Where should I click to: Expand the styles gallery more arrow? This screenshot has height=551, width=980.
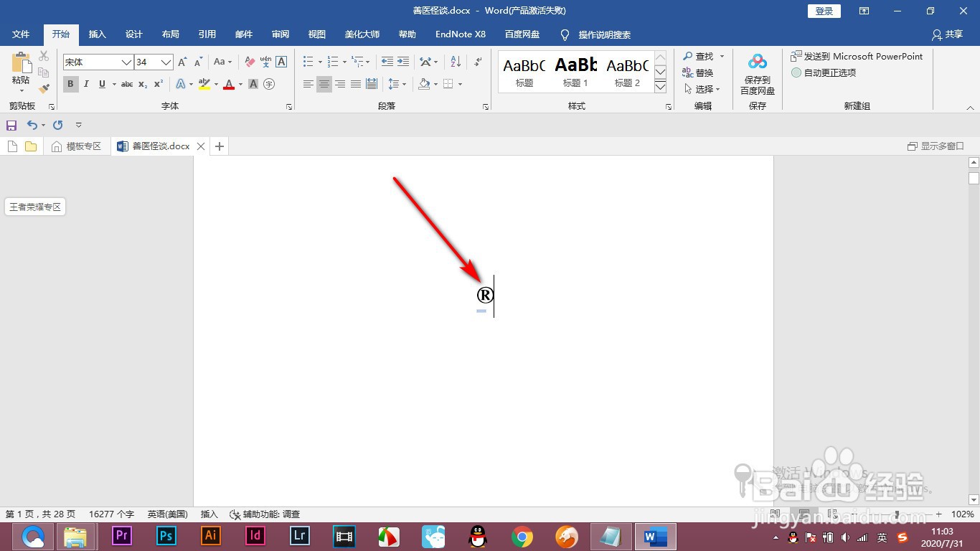coord(661,87)
